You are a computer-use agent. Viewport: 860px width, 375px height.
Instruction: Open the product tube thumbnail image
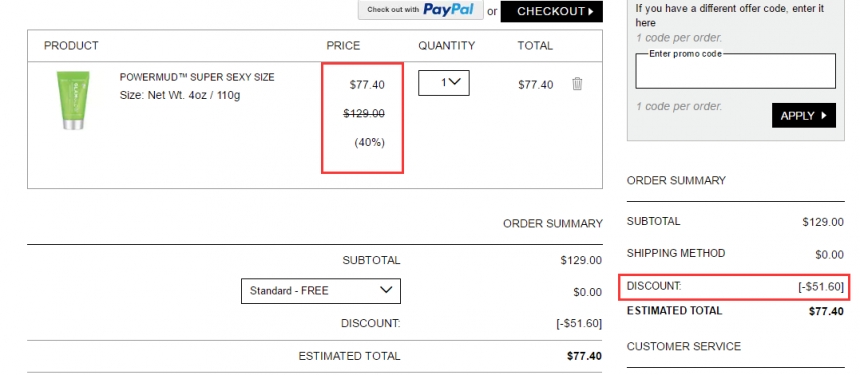(x=72, y=100)
